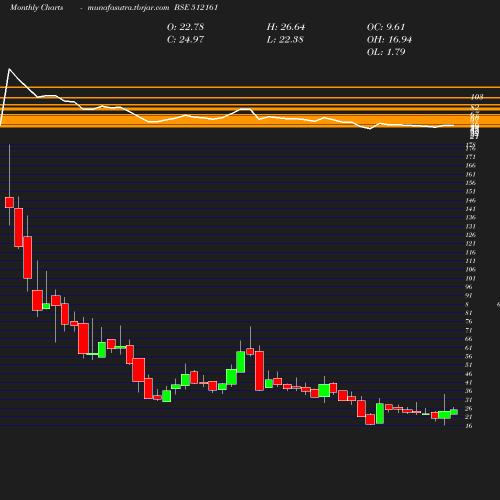This screenshot has width=500, height=500.
Task: Click price axis label 136
Action: click(x=470, y=218)
